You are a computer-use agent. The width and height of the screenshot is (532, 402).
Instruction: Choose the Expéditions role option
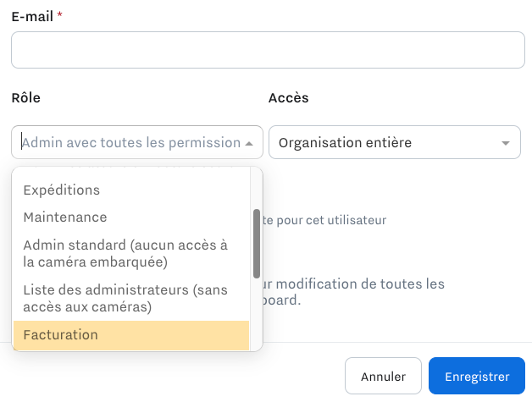[x=61, y=190]
